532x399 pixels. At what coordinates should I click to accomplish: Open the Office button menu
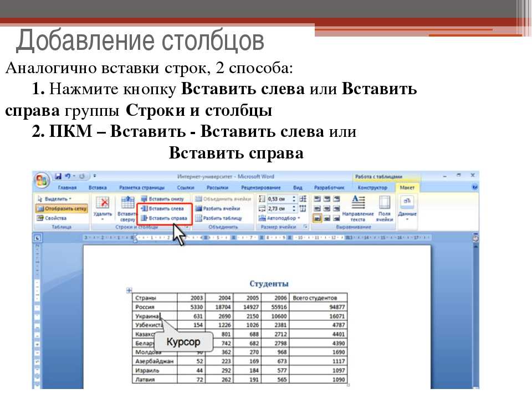42,180
